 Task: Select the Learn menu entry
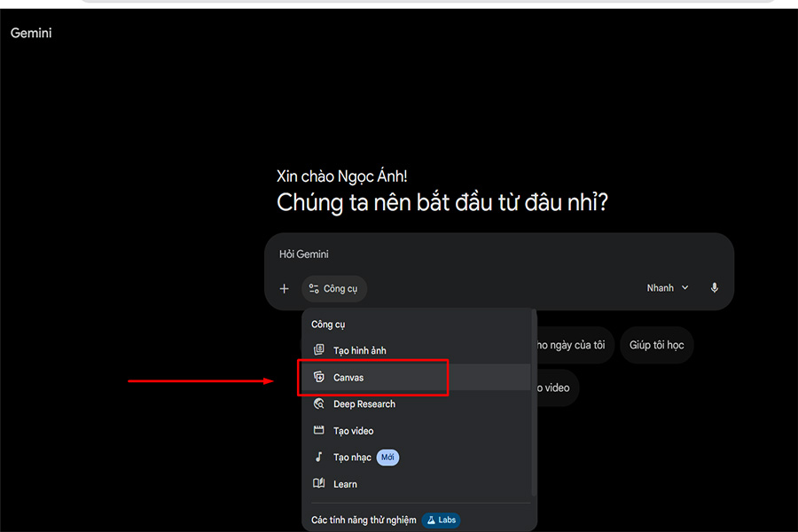pyautogui.click(x=345, y=484)
